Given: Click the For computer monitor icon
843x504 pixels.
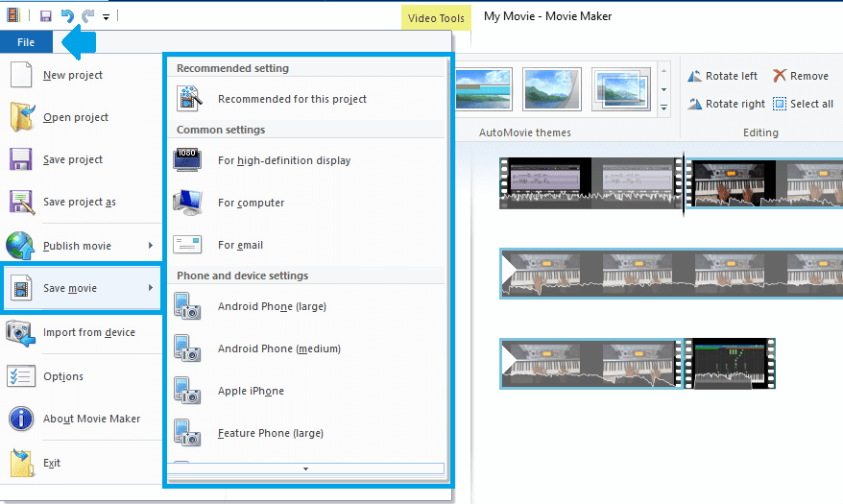Looking at the screenshot, I should pyautogui.click(x=187, y=203).
